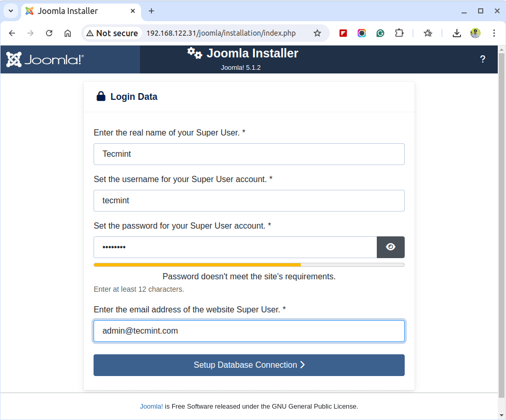
Task: Click the page vertical scrollbar
Action: (x=501, y=226)
